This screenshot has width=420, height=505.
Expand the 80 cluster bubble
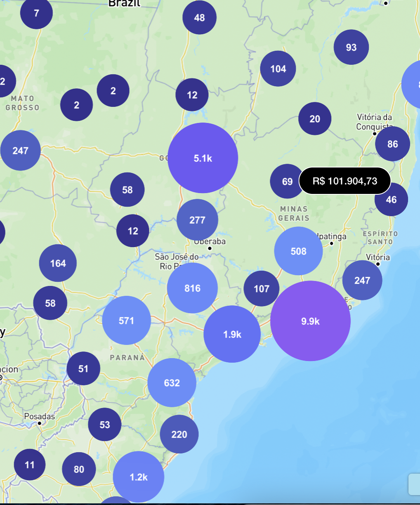tap(79, 469)
